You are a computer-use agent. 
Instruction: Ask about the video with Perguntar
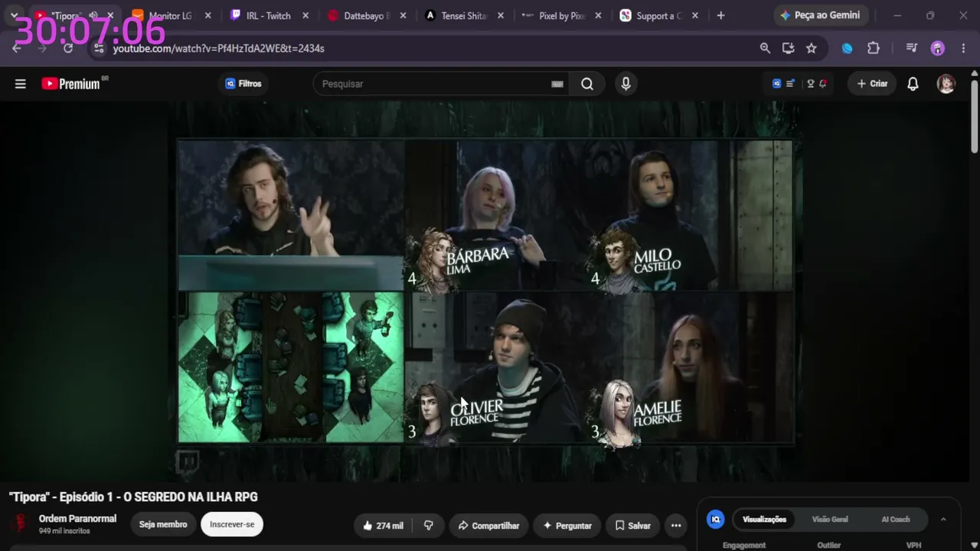point(567,526)
